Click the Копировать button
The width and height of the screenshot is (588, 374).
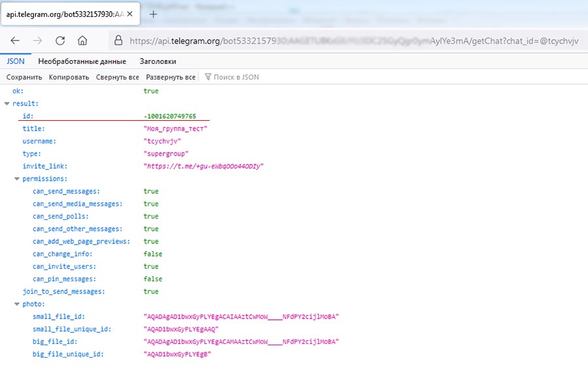pos(69,77)
